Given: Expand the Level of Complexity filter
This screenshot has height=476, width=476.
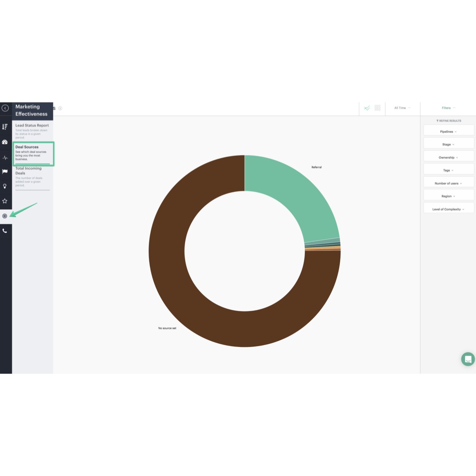Looking at the screenshot, I should pos(448,209).
